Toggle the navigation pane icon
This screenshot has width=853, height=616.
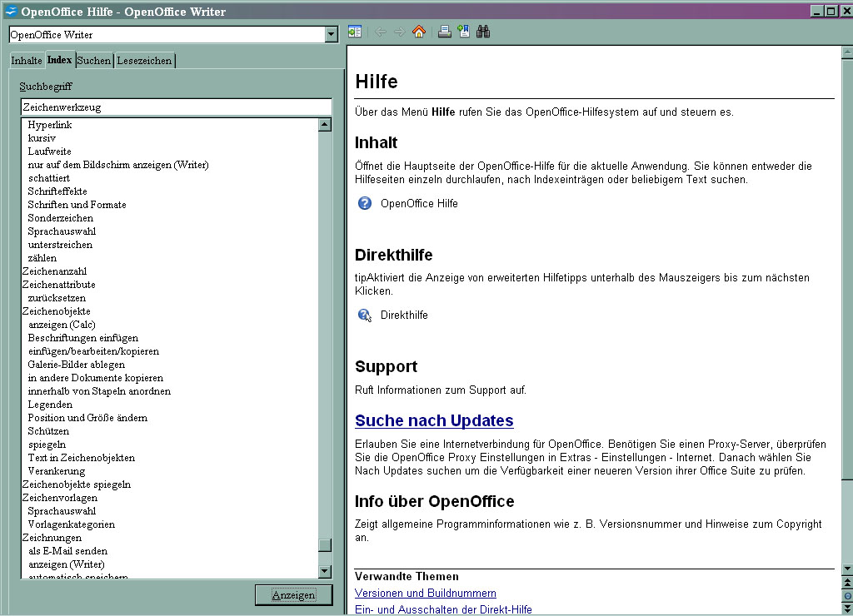coord(355,32)
